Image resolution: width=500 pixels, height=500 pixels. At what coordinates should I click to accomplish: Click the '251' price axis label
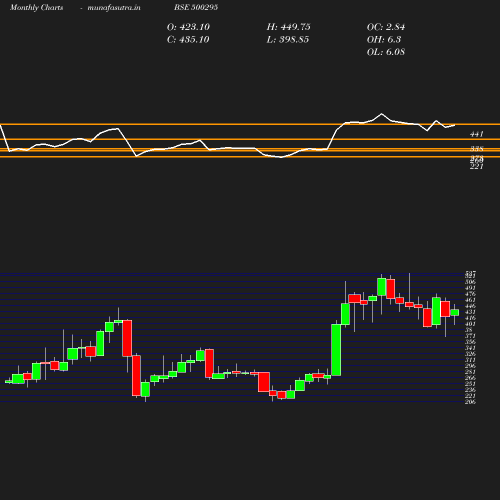(470, 384)
